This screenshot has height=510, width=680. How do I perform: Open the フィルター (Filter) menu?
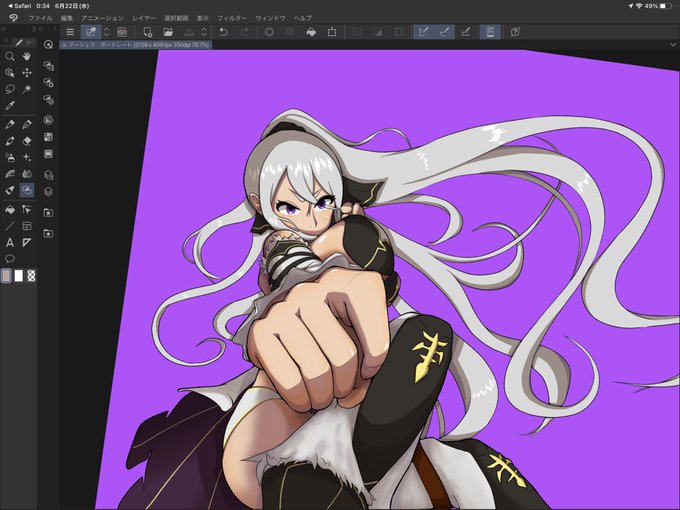click(232, 18)
